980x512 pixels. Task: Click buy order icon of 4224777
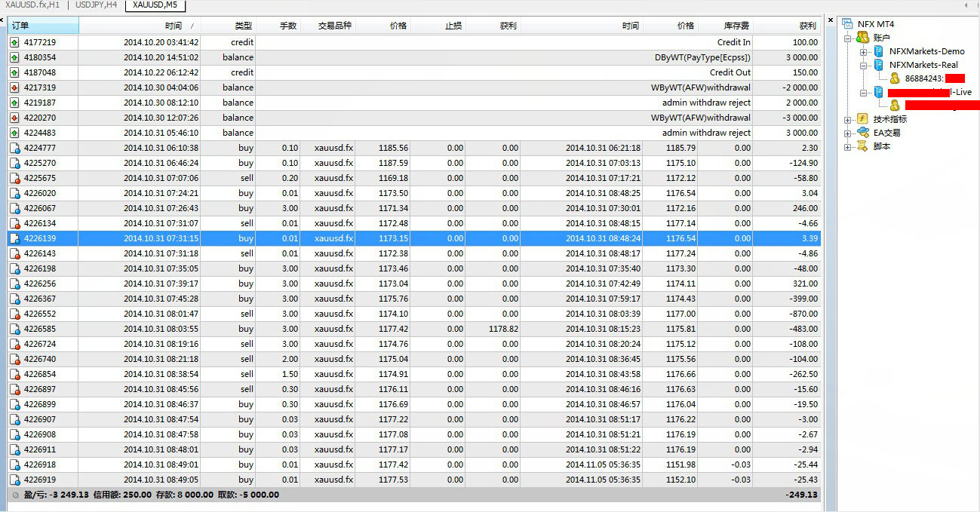point(14,148)
